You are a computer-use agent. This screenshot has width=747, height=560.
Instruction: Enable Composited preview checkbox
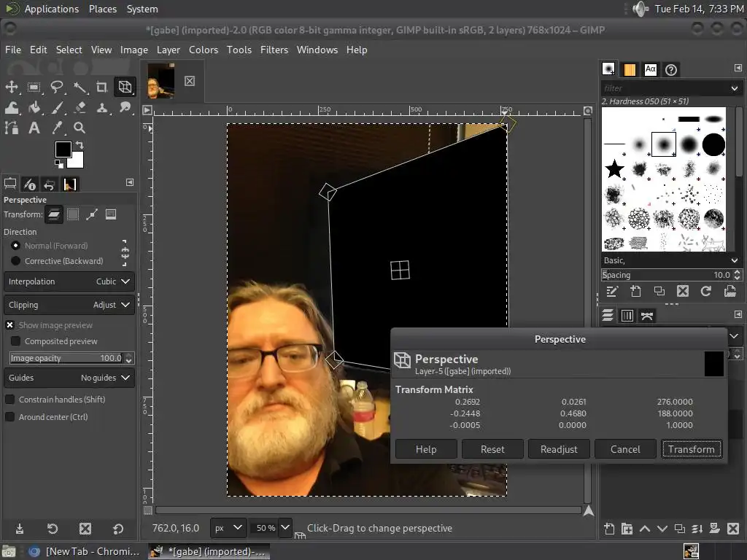point(16,341)
